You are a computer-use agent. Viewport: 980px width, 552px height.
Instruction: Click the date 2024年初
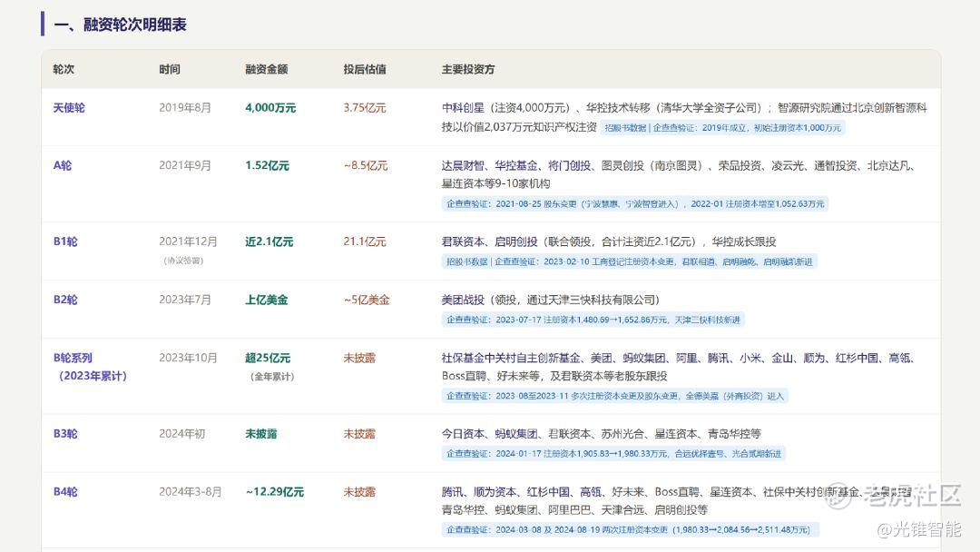pos(181,434)
